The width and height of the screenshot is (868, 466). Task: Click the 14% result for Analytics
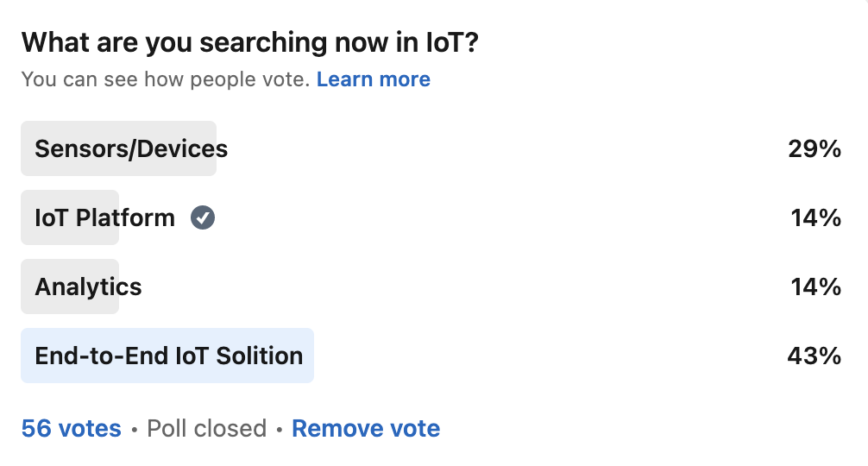pos(815,287)
